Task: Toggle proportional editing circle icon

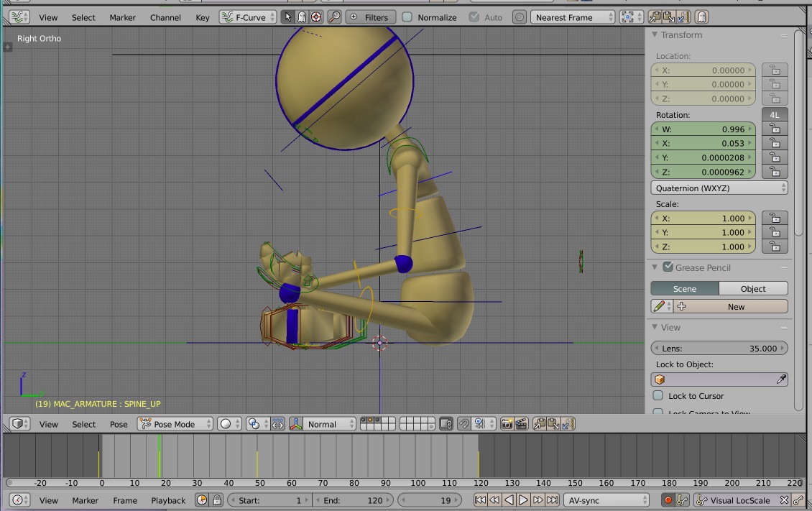Action: click(x=519, y=17)
